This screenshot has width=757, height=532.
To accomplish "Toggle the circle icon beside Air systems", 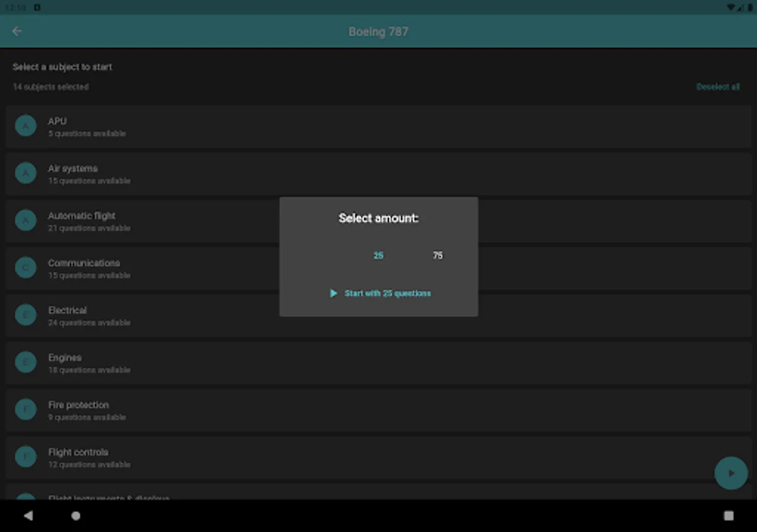I will tap(25, 173).
